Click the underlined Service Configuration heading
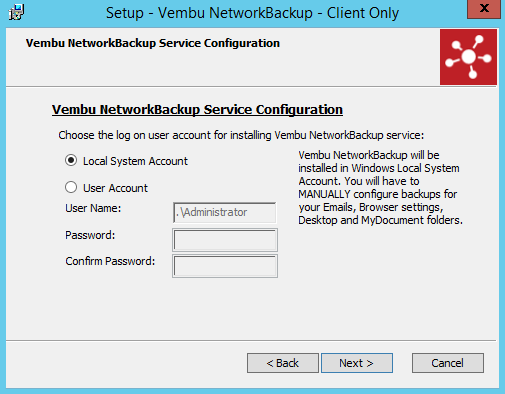Image resolution: width=505 pixels, height=394 pixels. 197,110
